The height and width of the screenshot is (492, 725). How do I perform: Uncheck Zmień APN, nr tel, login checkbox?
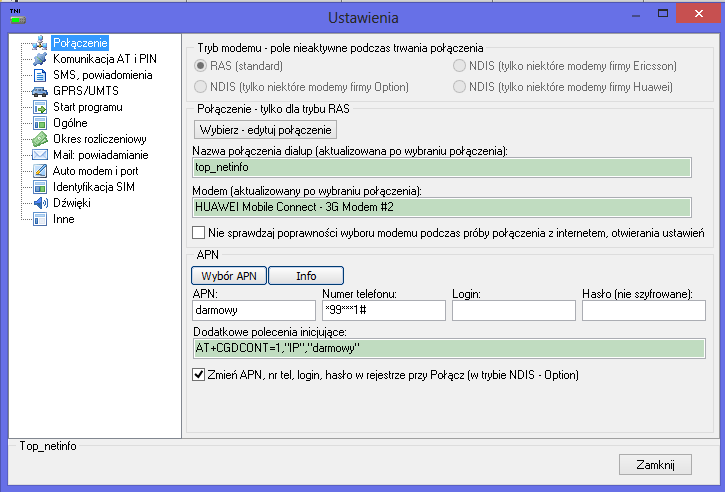[x=198, y=375]
